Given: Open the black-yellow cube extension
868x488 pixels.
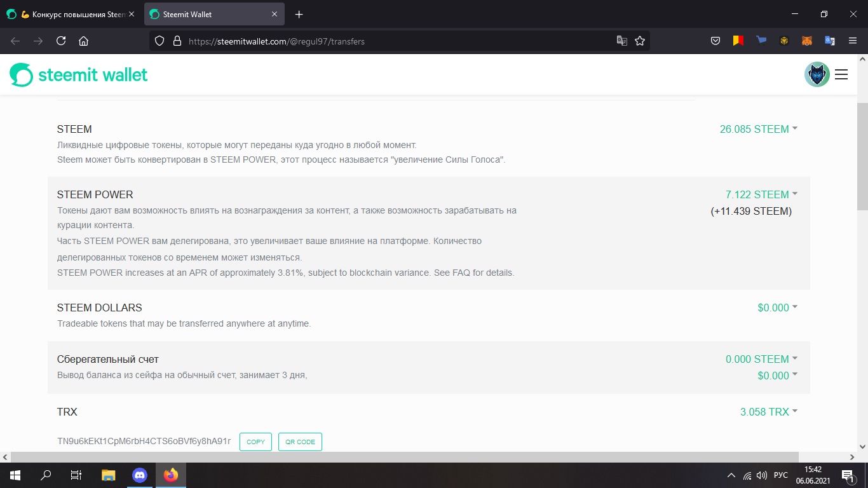Looking at the screenshot, I should (x=784, y=41).
